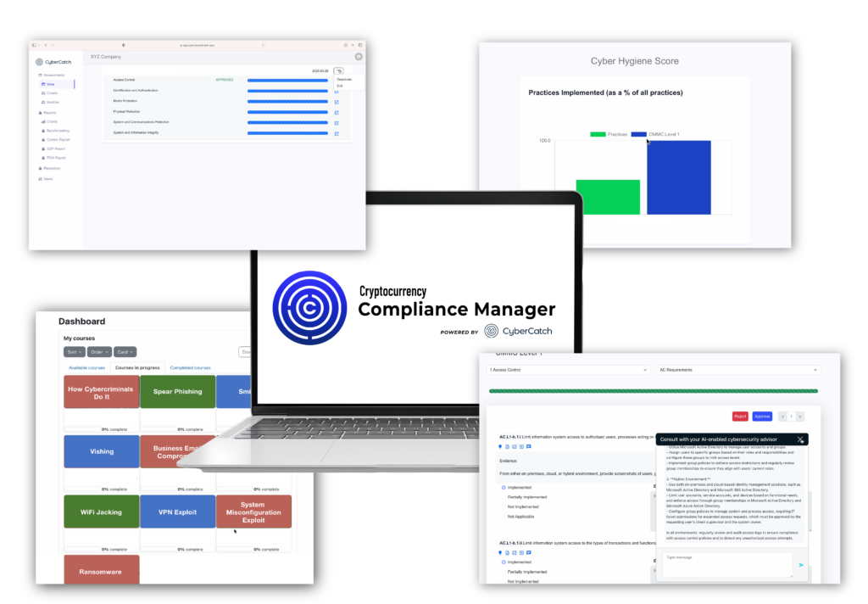The image size is (868, 604).
Task: Choose Deactivate in the assessment menu
Action: pos(344,79)
